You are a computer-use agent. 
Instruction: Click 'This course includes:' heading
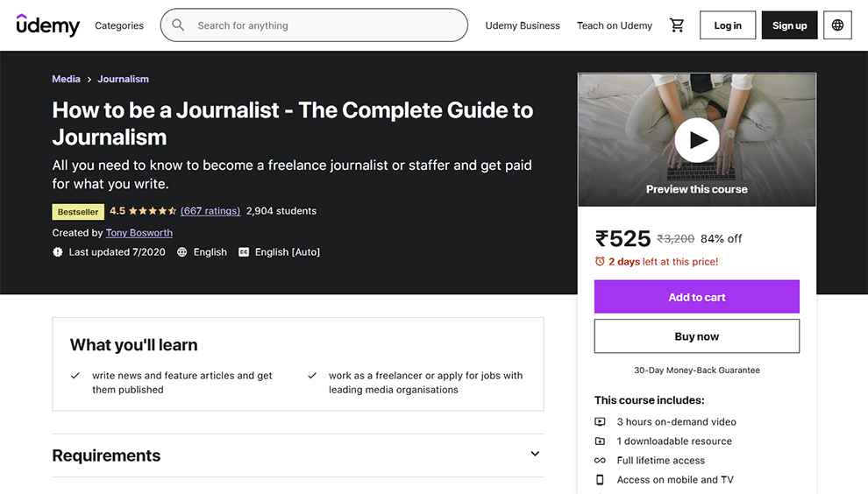650,400
